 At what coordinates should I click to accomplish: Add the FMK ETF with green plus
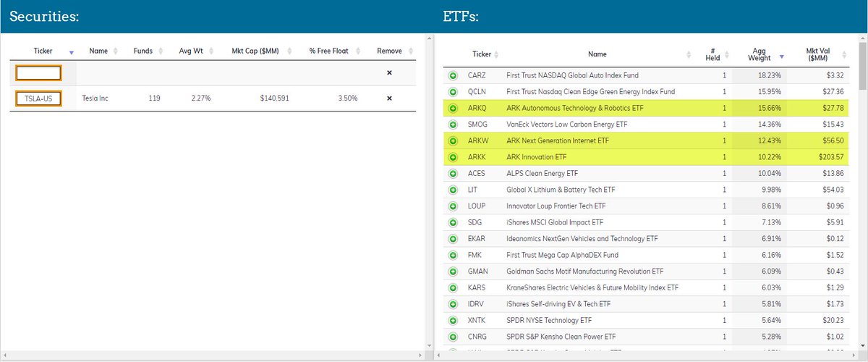point(453,255)
